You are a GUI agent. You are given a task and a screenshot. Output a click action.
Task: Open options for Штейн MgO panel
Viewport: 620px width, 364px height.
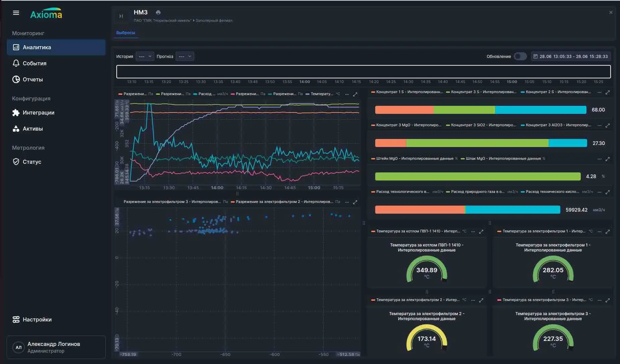(600, 159)
